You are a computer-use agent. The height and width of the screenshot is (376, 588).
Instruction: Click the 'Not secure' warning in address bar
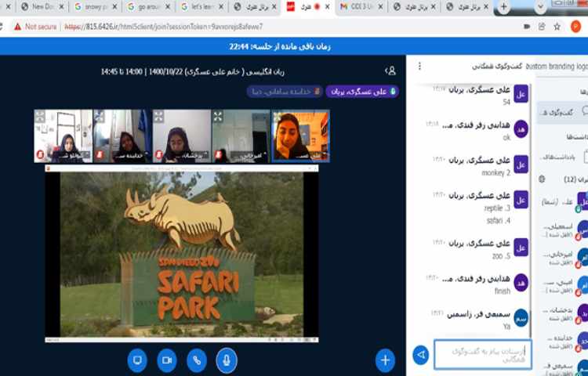click(35, 27)
